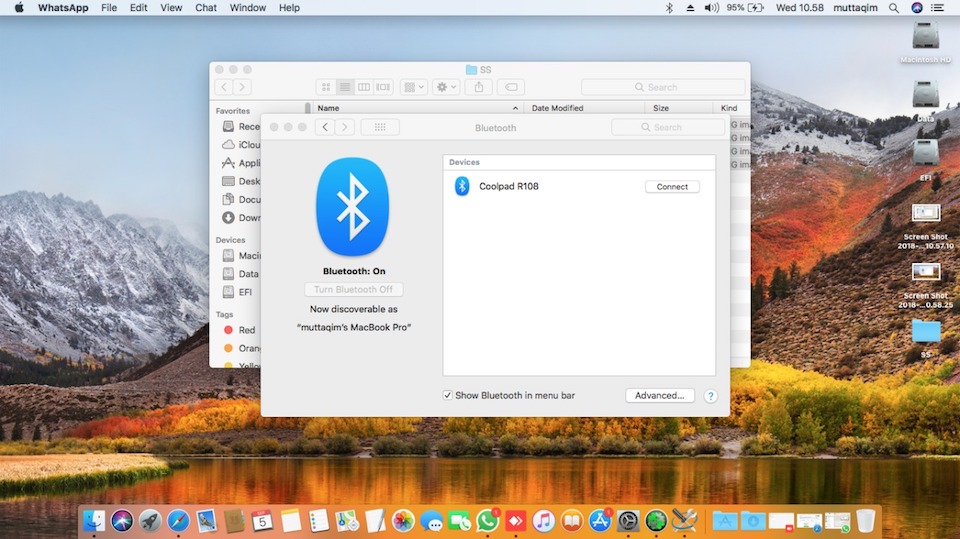
Task: Open App Store from the Dock
Action: tap(600, 521)
